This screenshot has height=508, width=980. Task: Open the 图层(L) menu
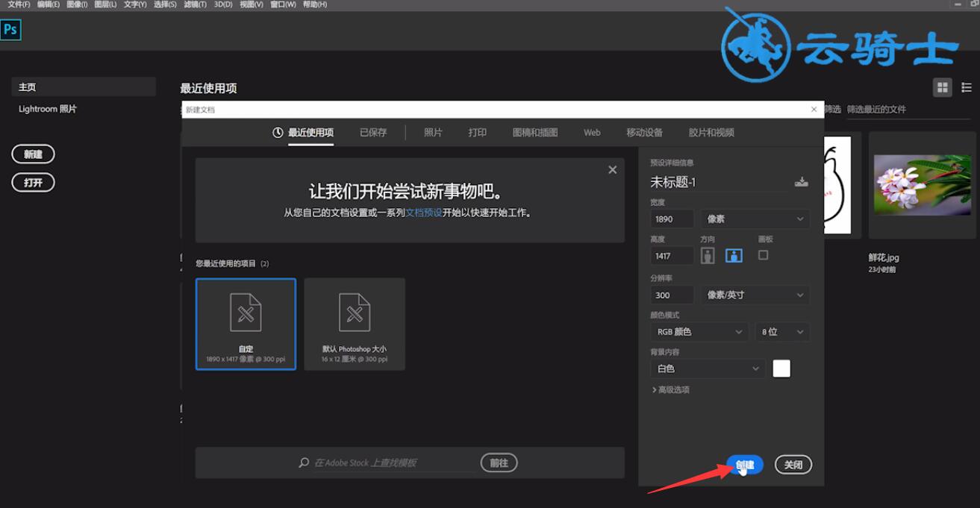tap(105, 4)
